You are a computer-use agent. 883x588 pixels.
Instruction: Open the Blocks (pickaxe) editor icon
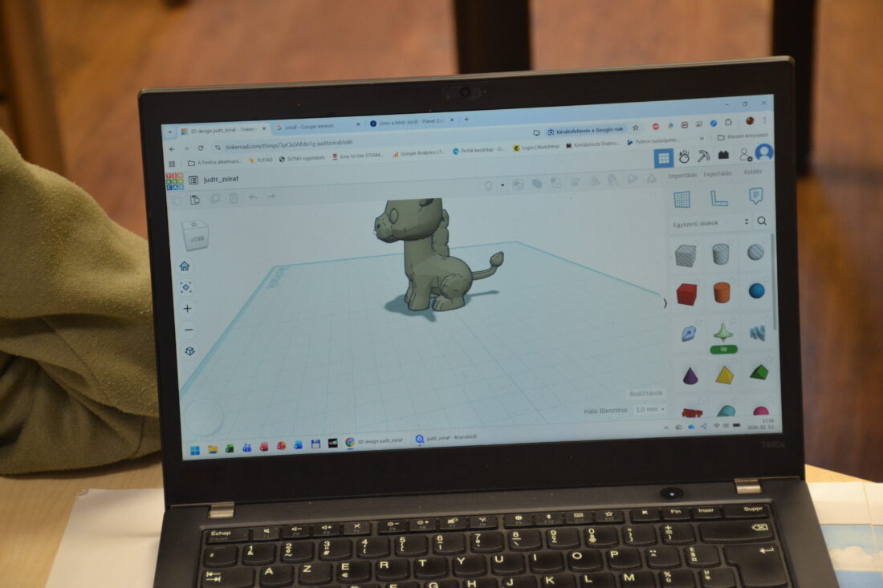pos(703,156)
